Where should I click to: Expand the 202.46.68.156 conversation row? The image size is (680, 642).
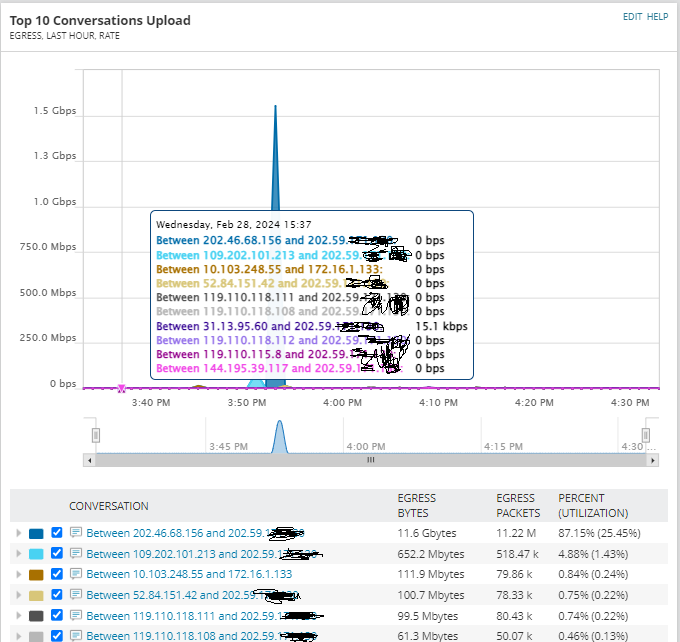click(x=19, y=533)
